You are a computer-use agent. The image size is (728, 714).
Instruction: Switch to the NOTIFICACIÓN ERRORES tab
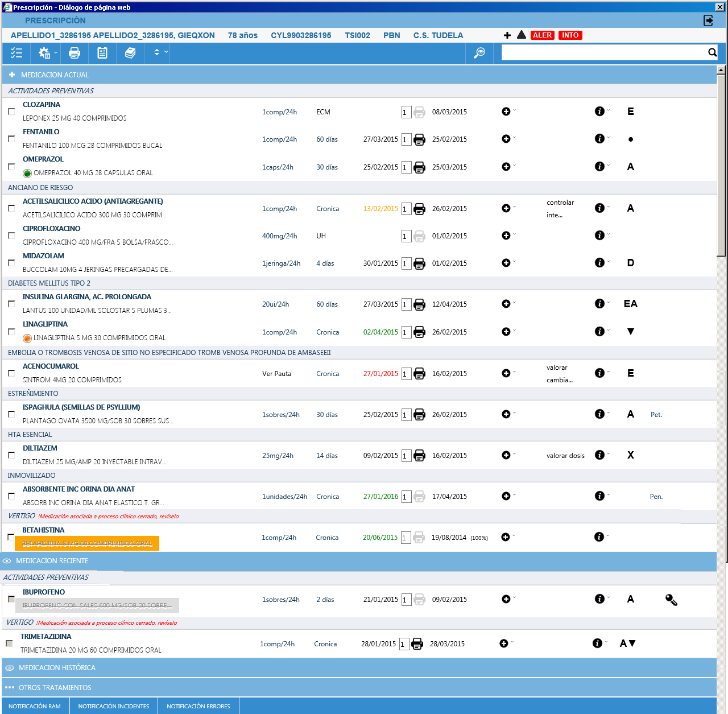click(x=198, y=706)
